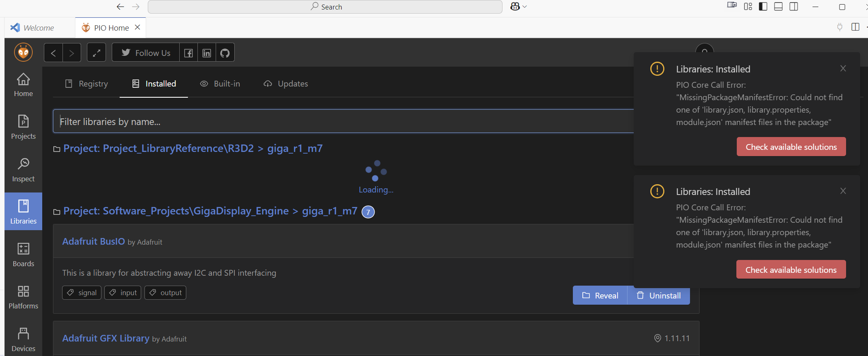Click the split editor right icon

855,27
